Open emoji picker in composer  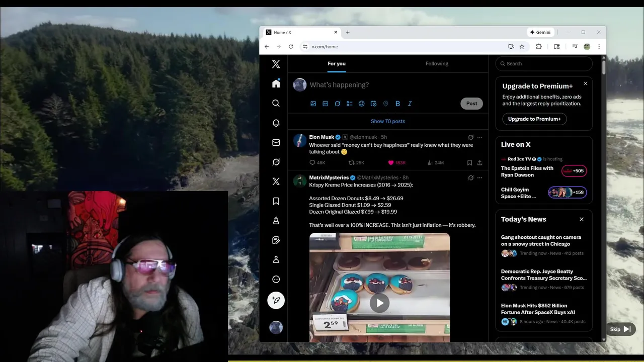361,104
